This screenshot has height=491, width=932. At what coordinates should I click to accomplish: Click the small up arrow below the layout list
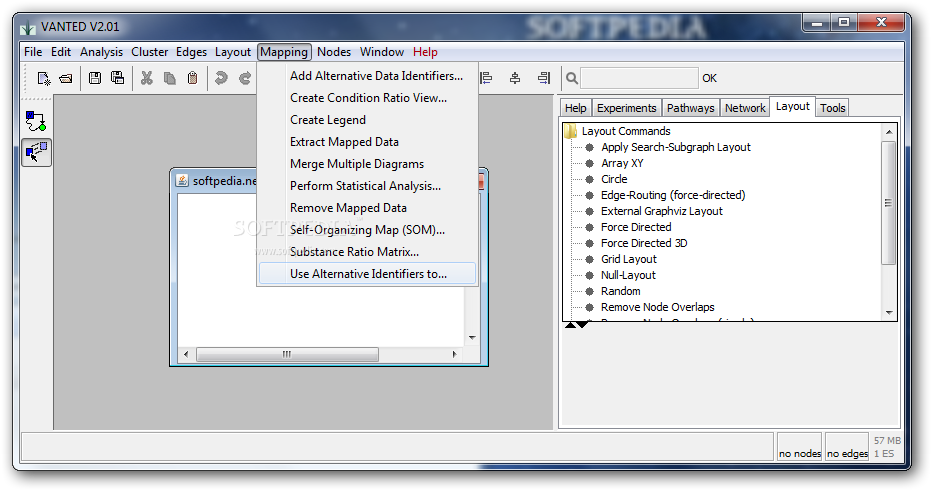(570, 325)
